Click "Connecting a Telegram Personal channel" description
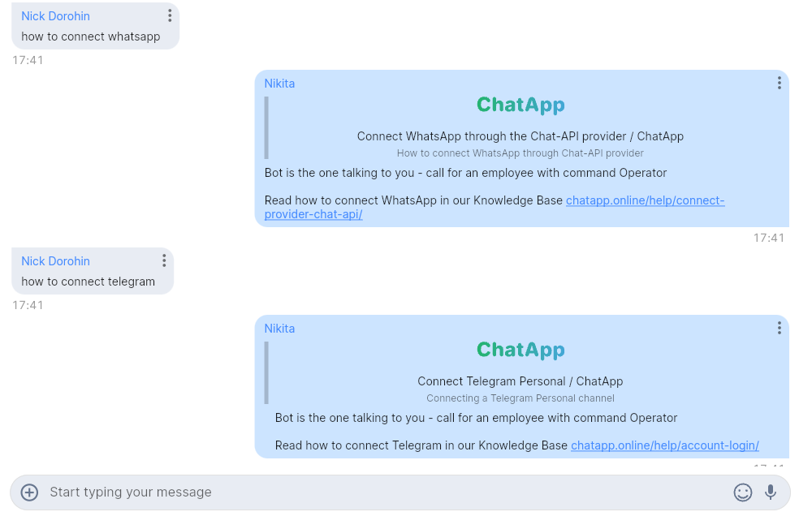Screen dimensions: 812x529 coord(520,398)
